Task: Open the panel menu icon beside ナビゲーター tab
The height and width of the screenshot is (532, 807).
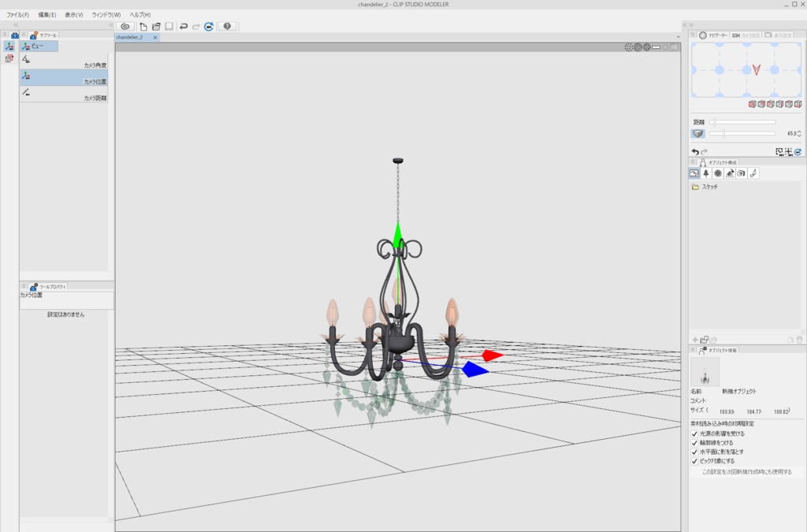Action: (693, 35)
